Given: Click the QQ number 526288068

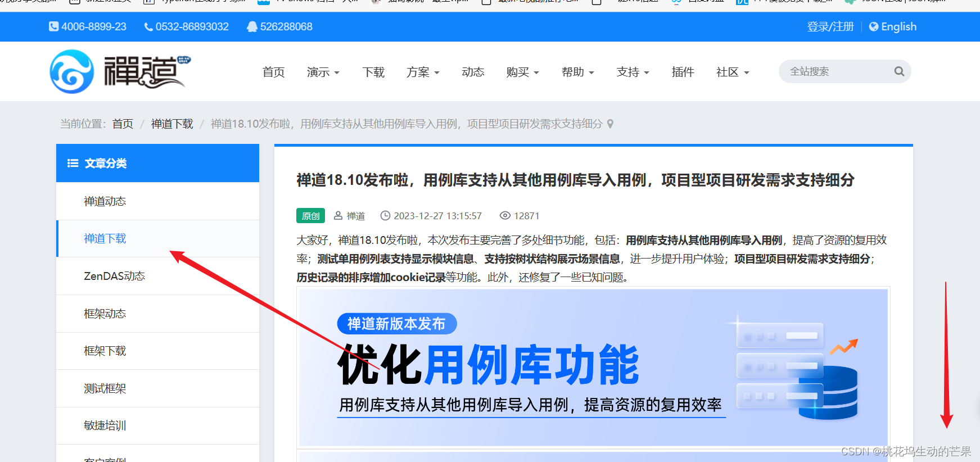Looking at the screenshot, I should click(286, 26).
